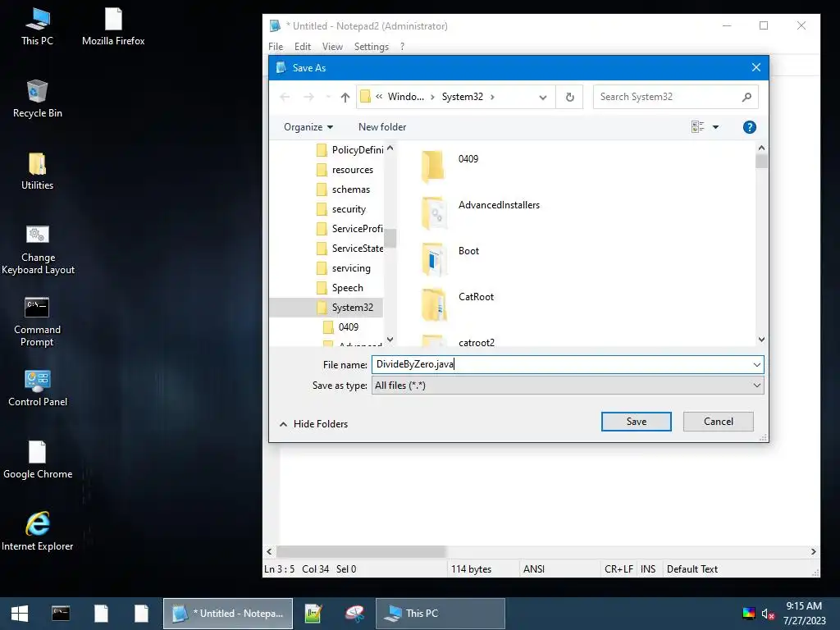Open Change Keyboard Layout shortcut
This screenshot has width=840, height=630.
38,249
